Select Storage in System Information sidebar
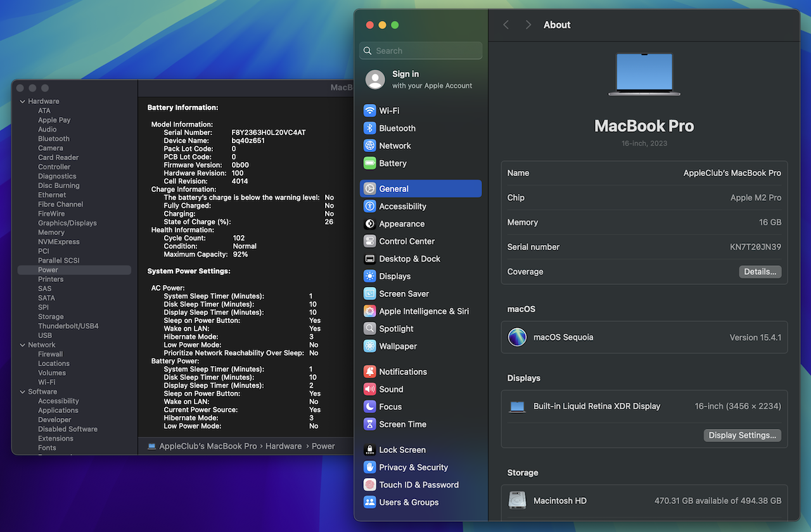The height and width of the screenshot is (532, 811). 51,317
